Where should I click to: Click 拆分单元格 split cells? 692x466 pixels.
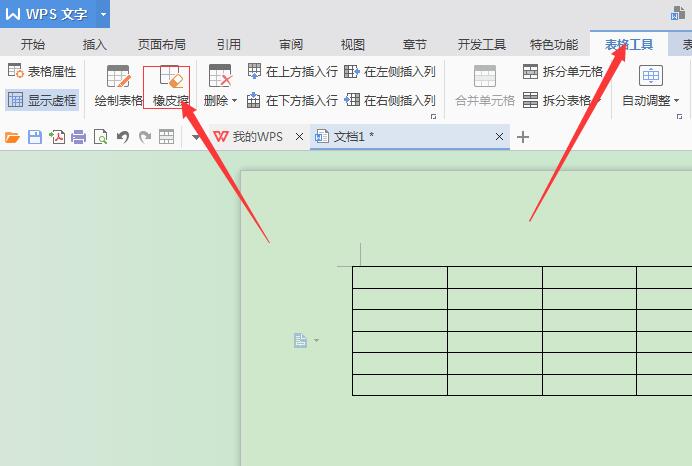563,71
